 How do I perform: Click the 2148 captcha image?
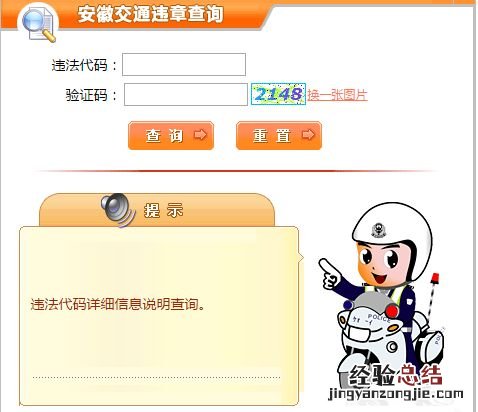(x=278, y=94)
